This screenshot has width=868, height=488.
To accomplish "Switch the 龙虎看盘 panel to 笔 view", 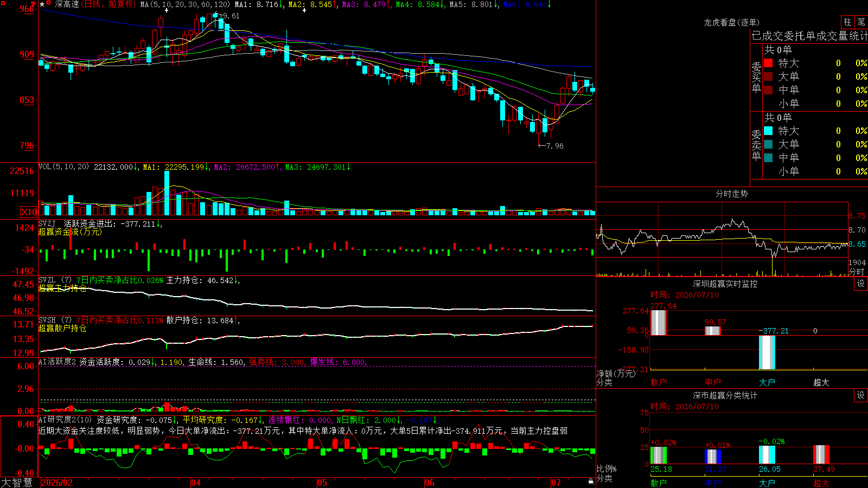I will coord(861,22).
